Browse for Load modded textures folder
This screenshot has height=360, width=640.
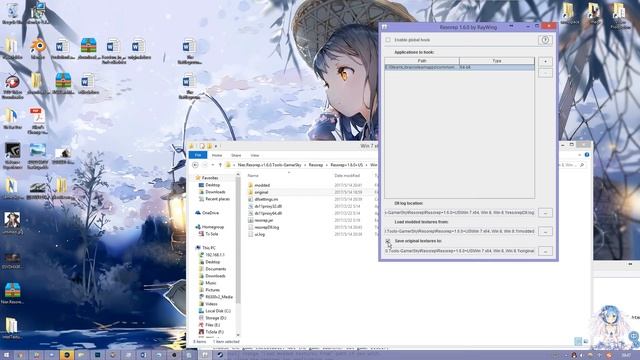click(545, 231)
